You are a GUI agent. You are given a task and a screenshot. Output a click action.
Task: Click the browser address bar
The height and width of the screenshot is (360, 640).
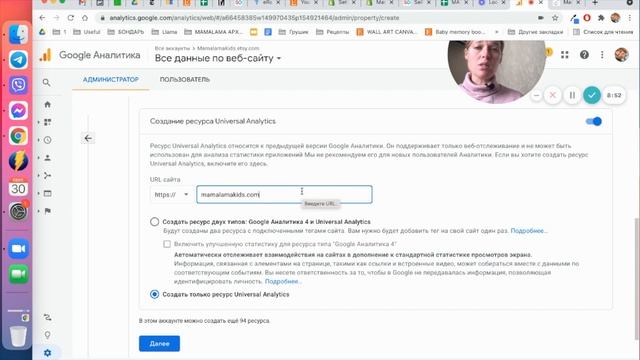pos(318,18)
